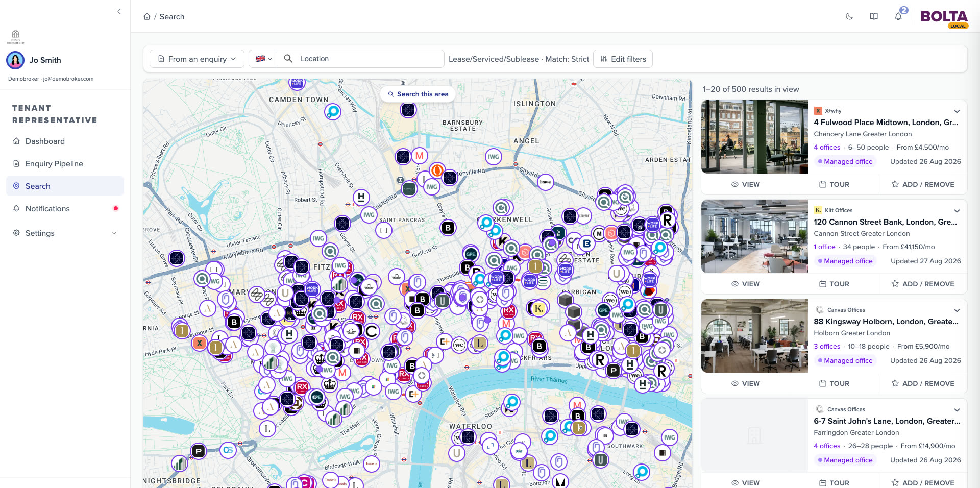This screenshot has height=488, width=980.
Task: Click the large R marker near Arden Estate
Action: (x=667, y=220)
